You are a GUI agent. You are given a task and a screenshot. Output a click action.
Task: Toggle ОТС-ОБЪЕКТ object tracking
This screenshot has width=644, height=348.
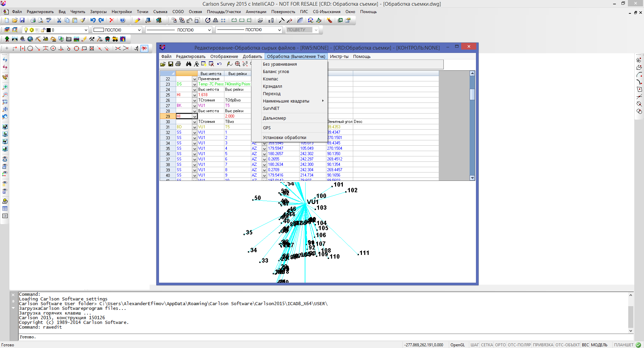pos(568,345)
